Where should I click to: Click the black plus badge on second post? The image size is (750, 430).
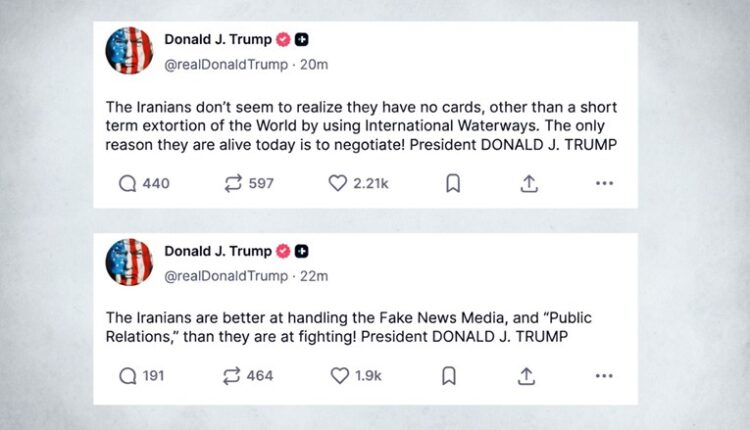pyautogui.click(x=301, y=251)
